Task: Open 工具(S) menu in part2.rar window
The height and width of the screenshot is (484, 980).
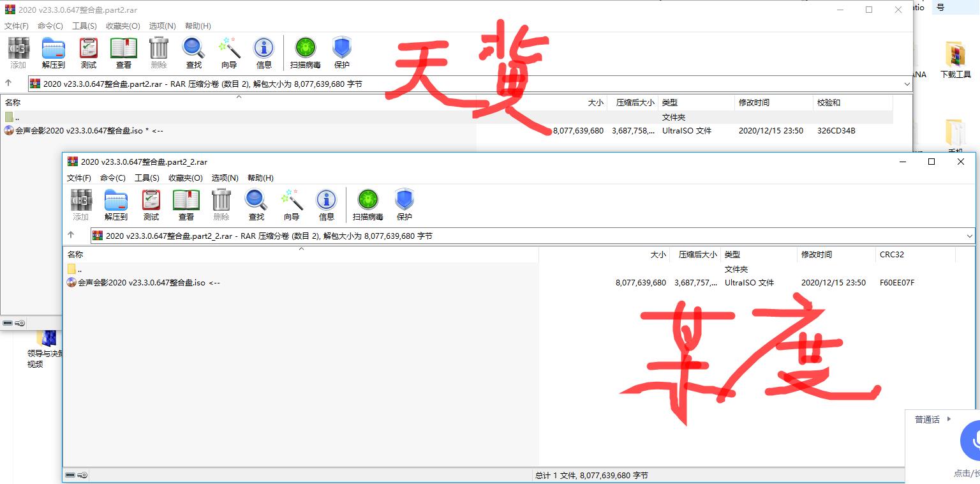Action: click(84, 26)
